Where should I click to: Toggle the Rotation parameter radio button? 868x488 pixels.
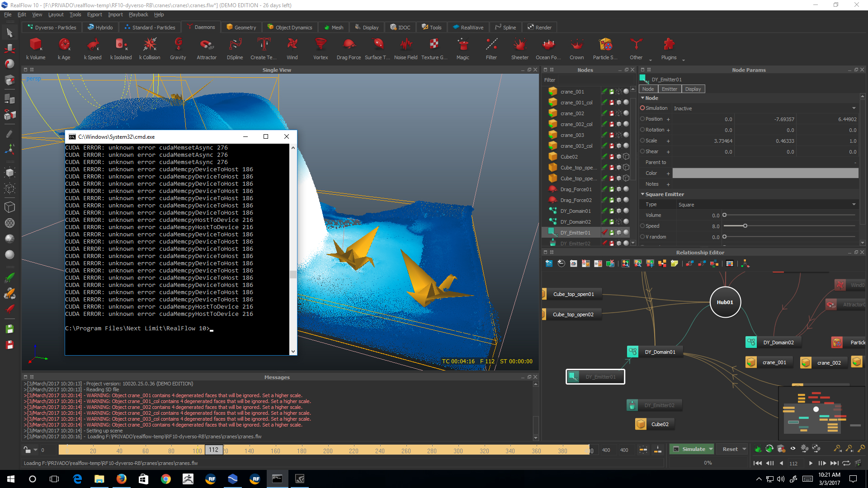(x=642, y=130)
